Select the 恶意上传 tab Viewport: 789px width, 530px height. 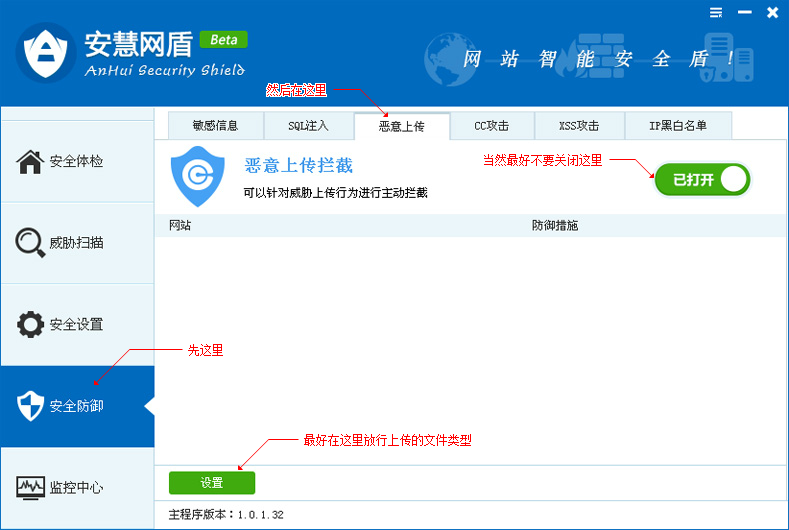point(402,126)
